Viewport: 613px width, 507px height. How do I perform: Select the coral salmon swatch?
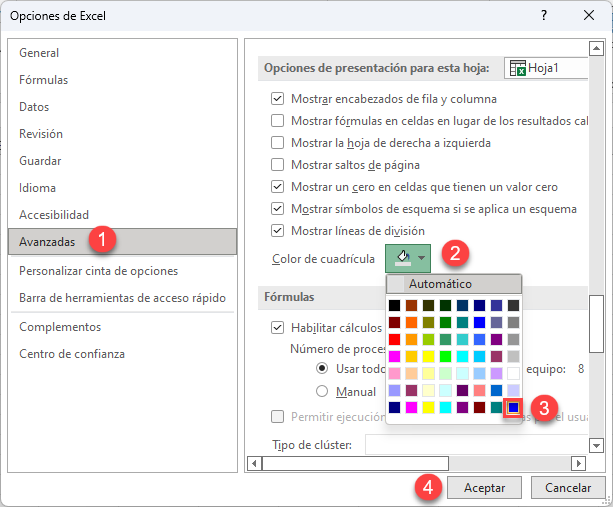coord(479,390)
